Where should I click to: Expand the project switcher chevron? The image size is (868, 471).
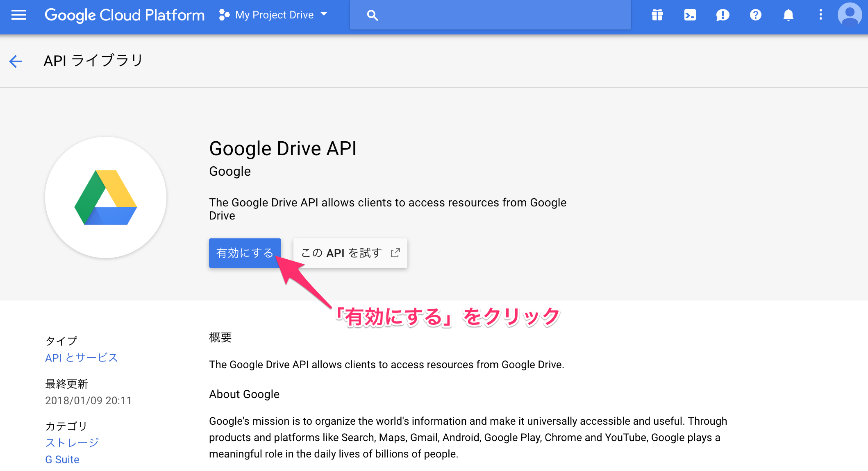323,15
